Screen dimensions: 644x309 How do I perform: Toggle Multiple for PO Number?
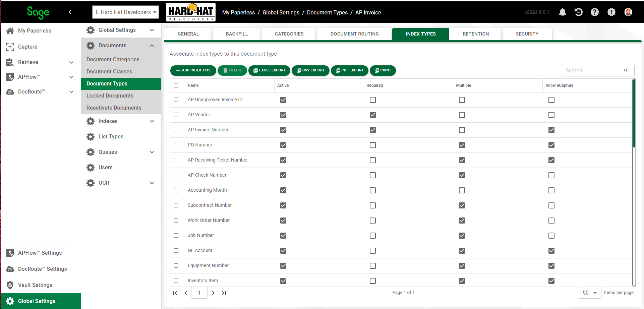tap(462, 145)
